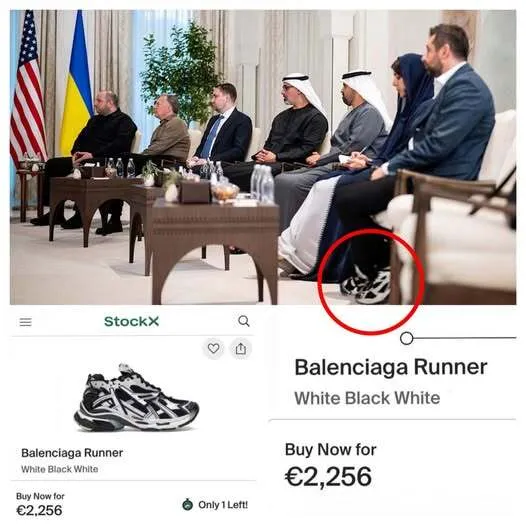This screenshot has height=526, width=526.
Task: Click small White Black White colorway text
Action: tap(60, 469)
